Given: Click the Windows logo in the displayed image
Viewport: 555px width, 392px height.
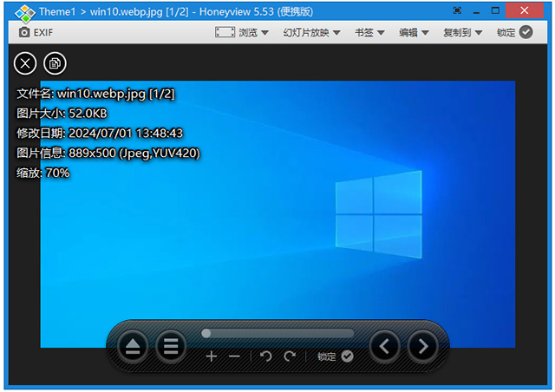Looking at the screenshot, I should [378, 214].
